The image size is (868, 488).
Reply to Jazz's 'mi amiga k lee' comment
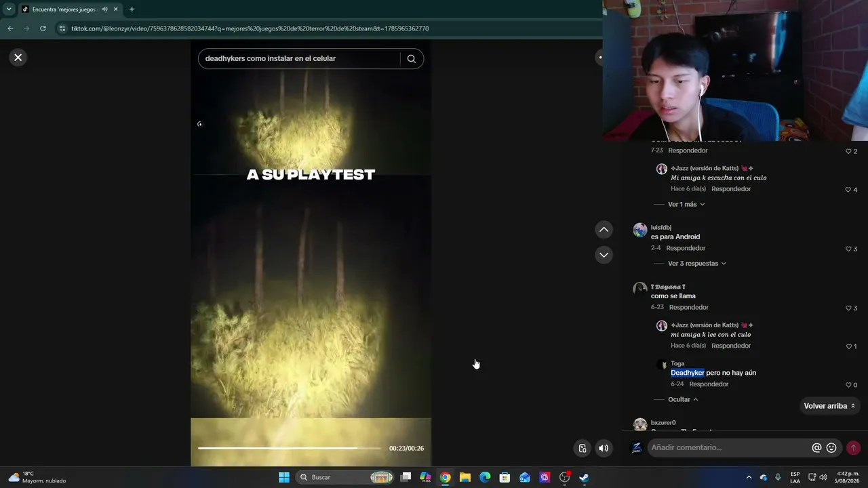[731, 346]
